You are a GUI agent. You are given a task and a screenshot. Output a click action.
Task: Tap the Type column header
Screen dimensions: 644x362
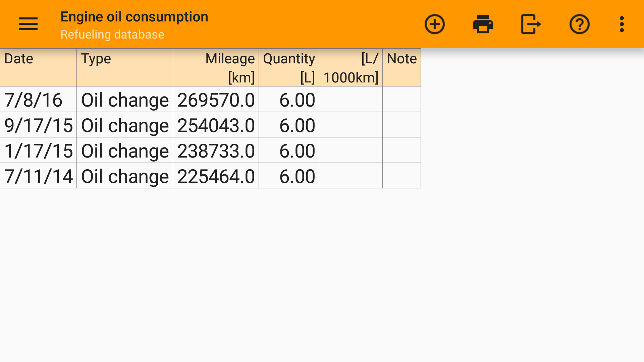[x=124, y=67]
